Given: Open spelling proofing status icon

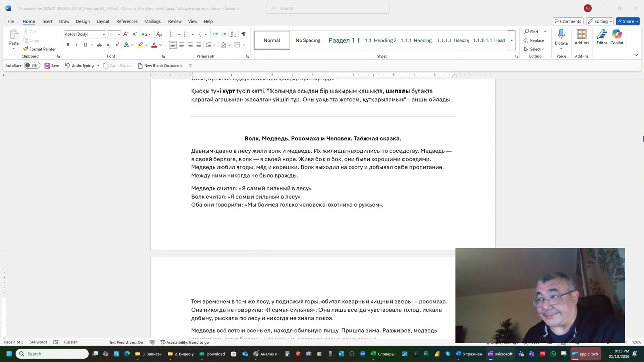Looking at the screenshot, I should tap(56, 342).
